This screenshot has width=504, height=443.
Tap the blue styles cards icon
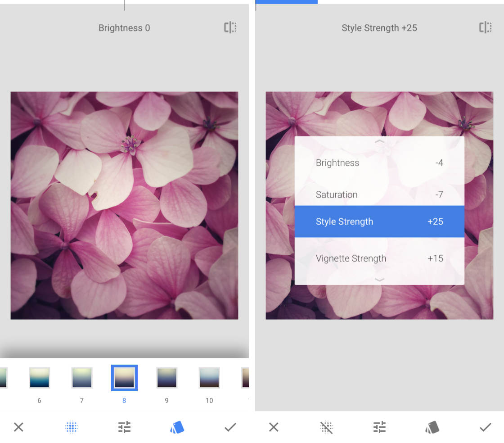coord(177,427)
